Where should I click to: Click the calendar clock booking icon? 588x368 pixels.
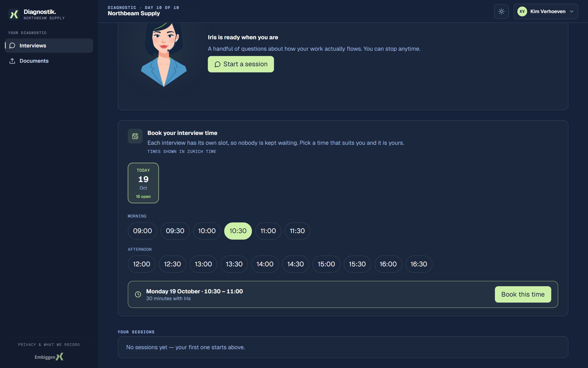point(135,136)
